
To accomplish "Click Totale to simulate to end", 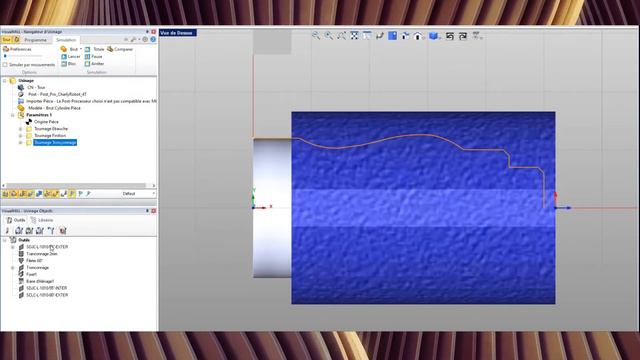I will coord(95,49).
